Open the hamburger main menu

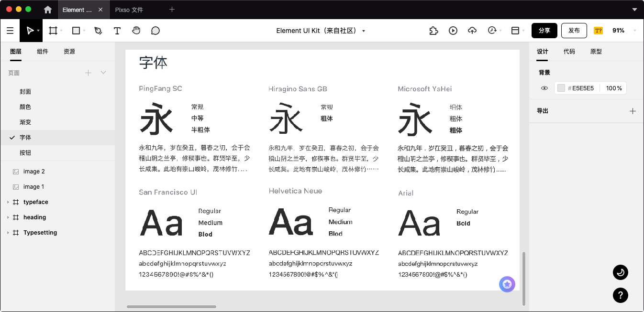click(x=10, y=31)
